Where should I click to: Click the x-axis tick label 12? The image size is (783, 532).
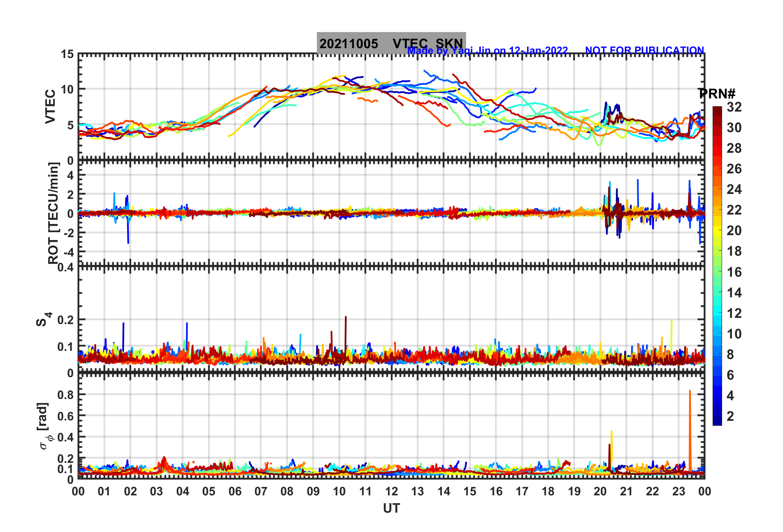pos(391,491)
